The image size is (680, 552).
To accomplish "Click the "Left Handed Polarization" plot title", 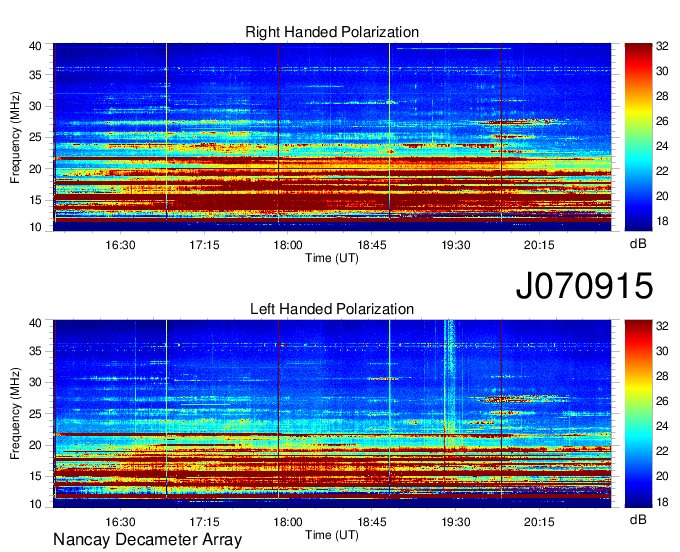I will click(x=332, y=309).
